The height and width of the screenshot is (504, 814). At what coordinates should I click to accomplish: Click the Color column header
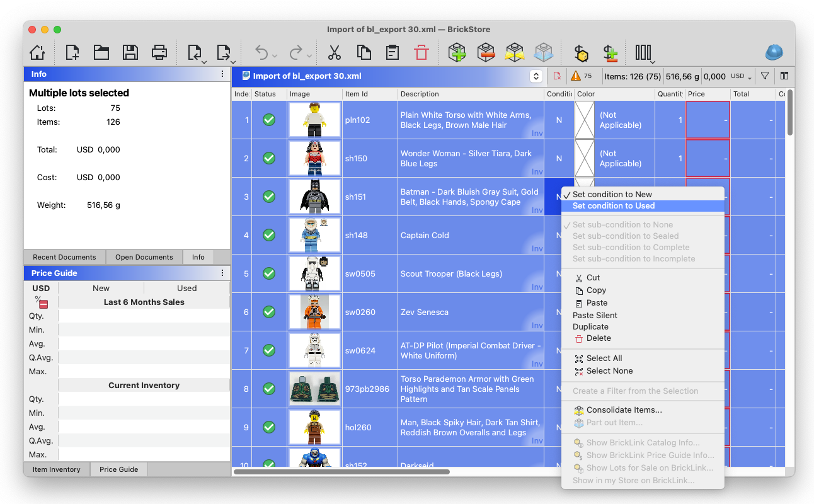tap(614, 94)
